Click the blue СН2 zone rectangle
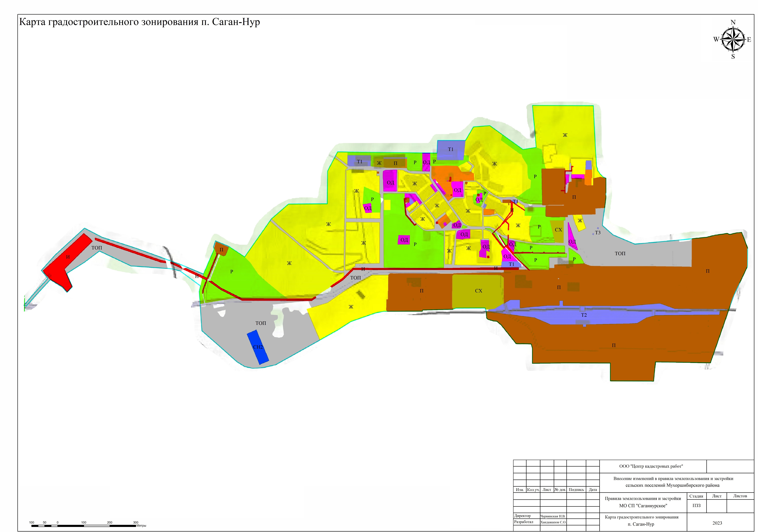This screenshot has height=532, width=758. 258,347
